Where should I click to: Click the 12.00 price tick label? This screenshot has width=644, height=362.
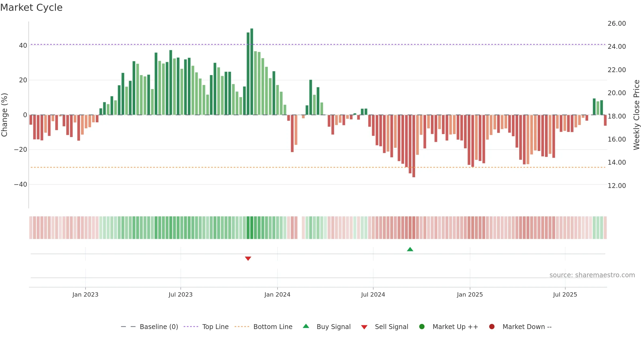pos(617,186)
